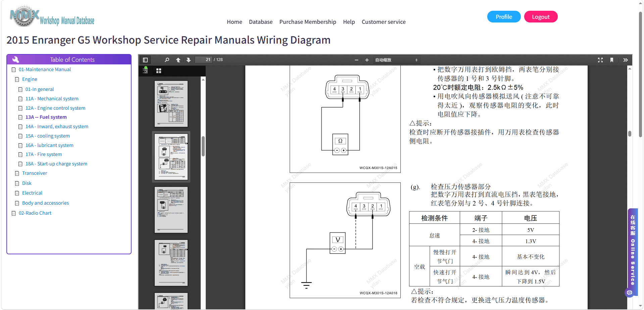Click the document icon beside 02-Radio Chart

(14, 213)
